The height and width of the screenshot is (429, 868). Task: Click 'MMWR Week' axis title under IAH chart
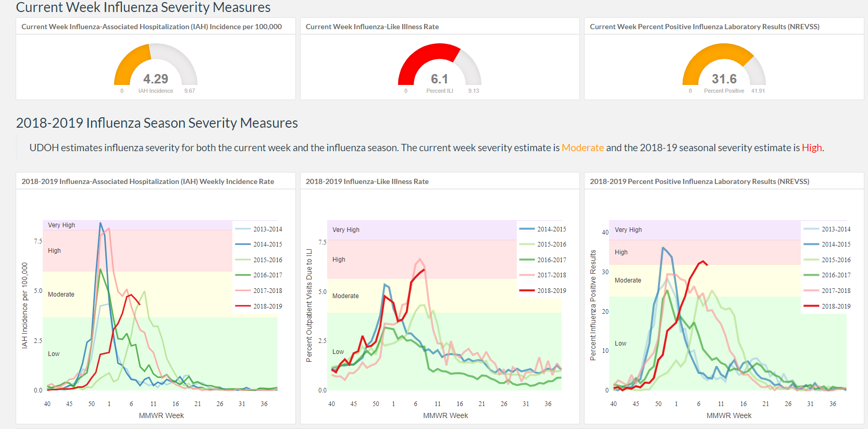tap(162, 415)
